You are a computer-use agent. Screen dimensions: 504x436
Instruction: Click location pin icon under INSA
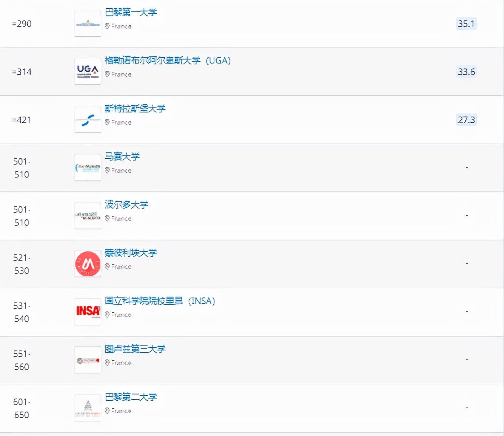coord(107,315)
